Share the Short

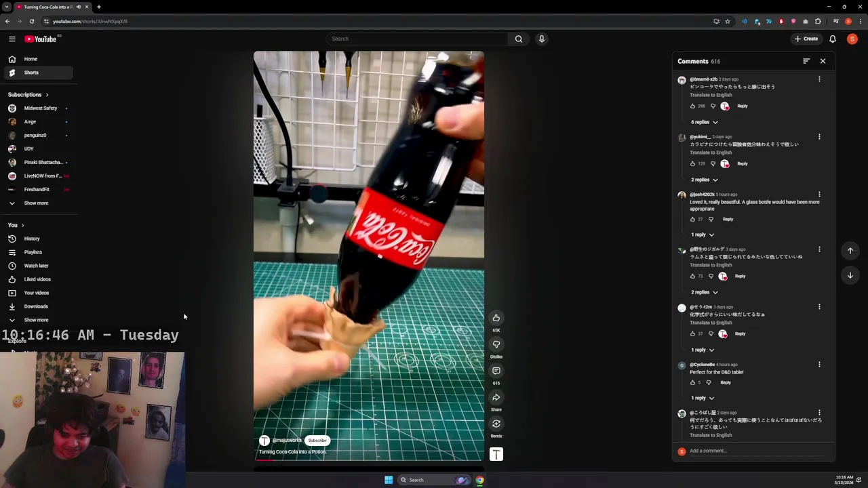[496, 397]
